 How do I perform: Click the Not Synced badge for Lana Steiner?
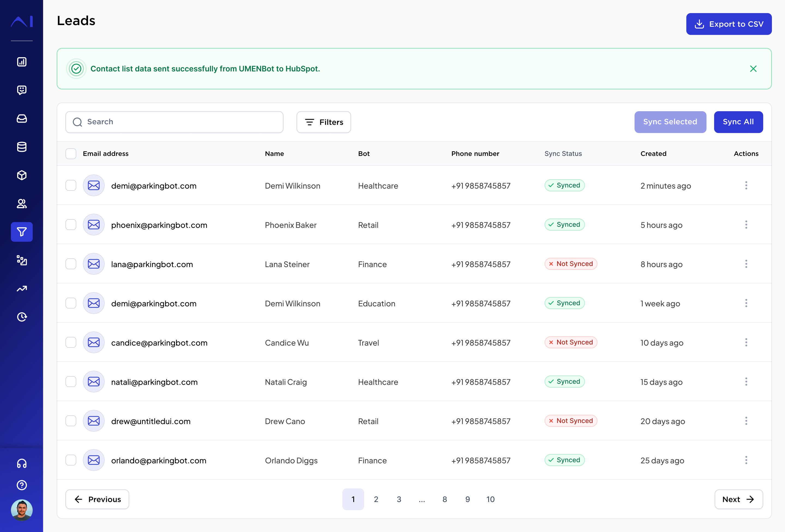[571, 264]
